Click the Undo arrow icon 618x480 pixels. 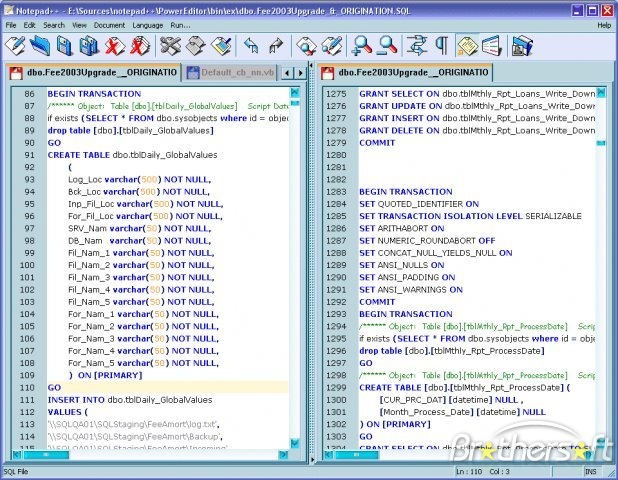tap(251, 46)
